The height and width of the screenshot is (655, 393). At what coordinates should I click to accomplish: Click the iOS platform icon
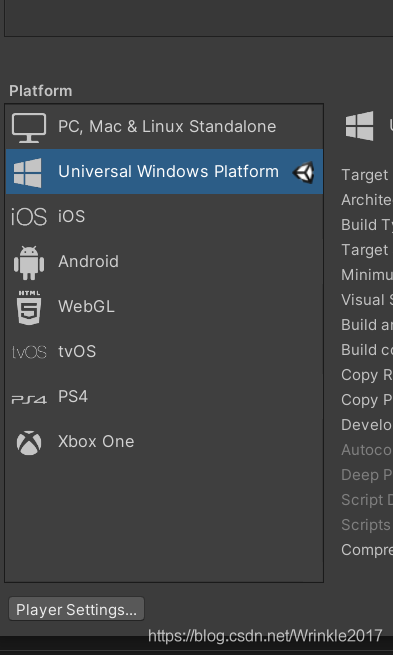click(x=29, y=217)
